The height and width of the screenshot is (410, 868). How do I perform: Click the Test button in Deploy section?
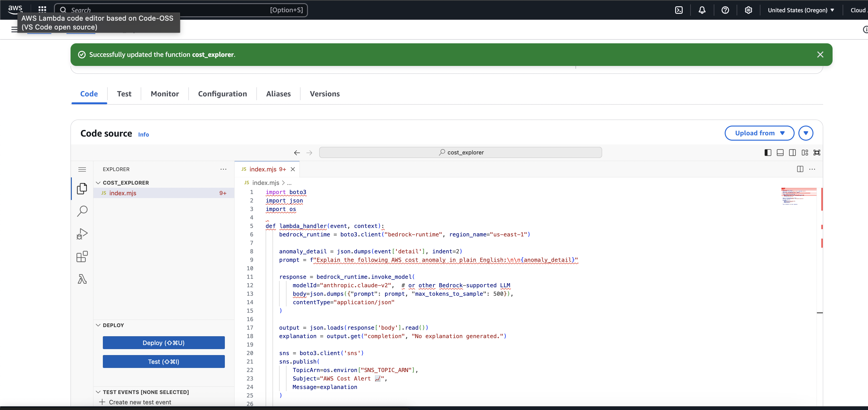pyautogui.click(x=163, y=362)
